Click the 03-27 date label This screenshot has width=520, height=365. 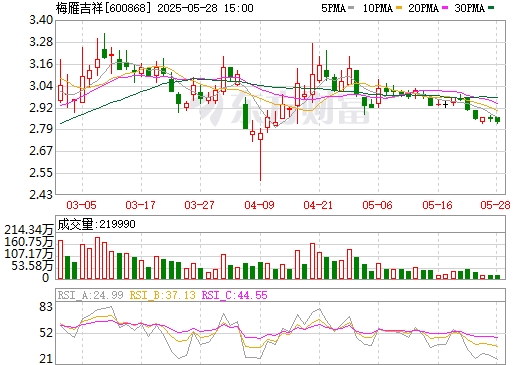[199, 205]
